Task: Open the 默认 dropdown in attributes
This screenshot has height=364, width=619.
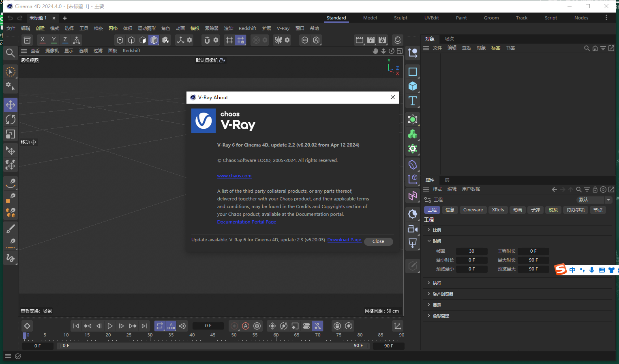Action: pyautogui.click(x=594, y=200)
